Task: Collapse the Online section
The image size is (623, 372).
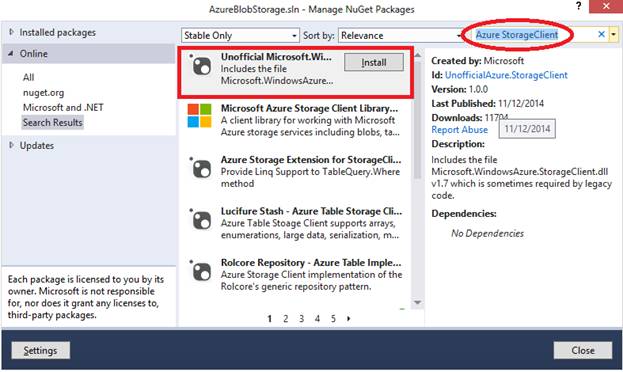Action: click(x=11, y=53)
